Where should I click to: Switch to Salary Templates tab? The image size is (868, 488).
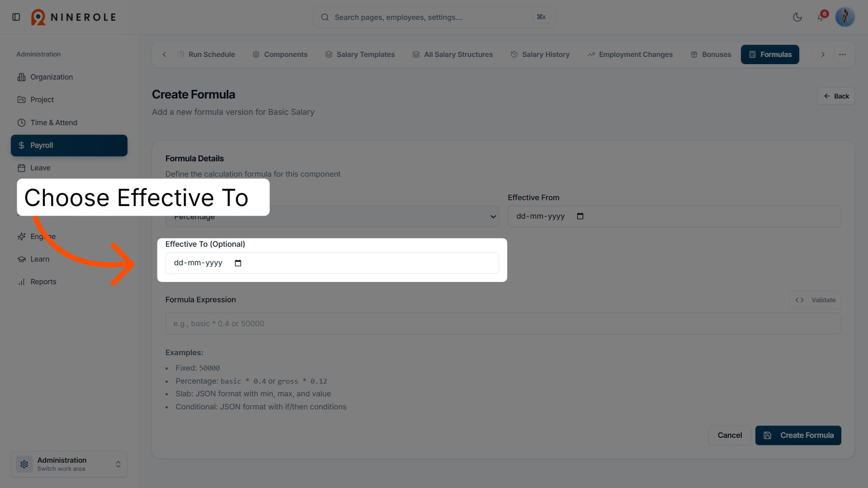click(360, 55)
